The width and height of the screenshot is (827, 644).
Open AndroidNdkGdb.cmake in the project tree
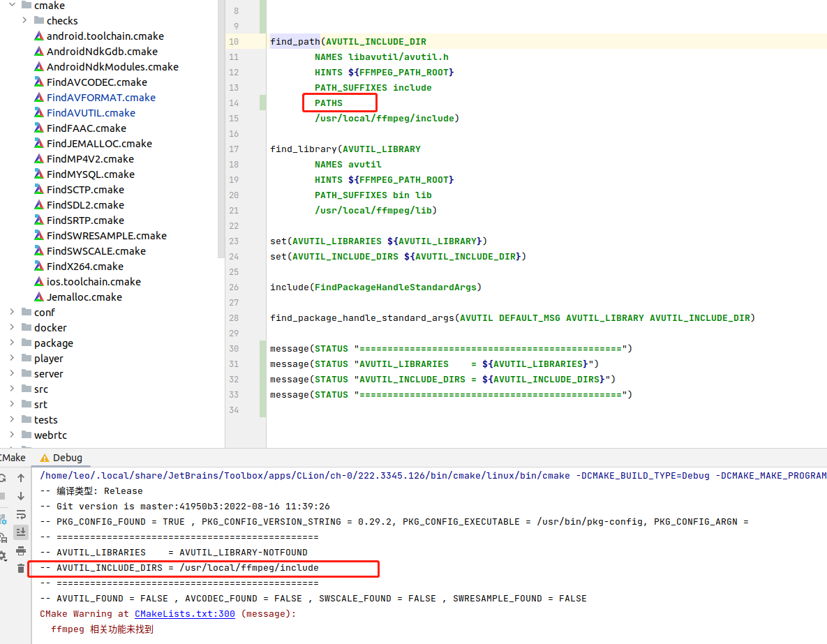[102, 51]
